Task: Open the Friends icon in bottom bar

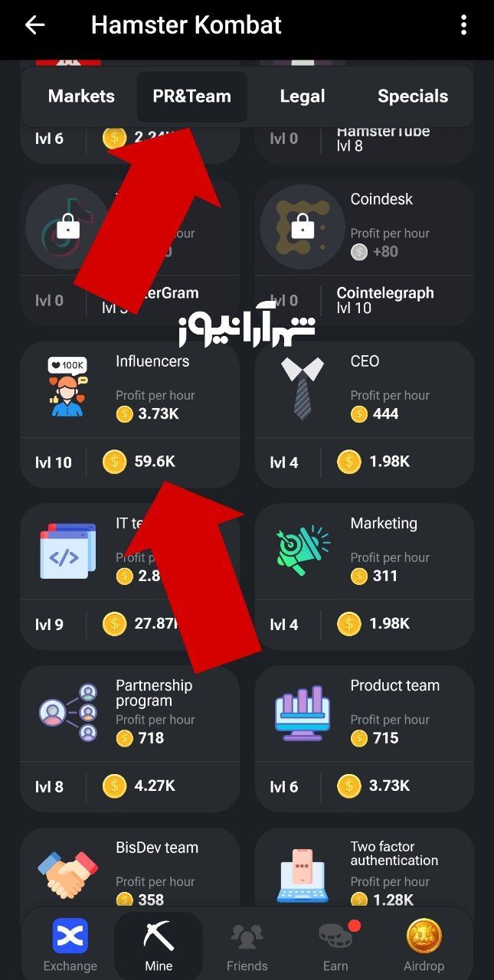Action: (x=247, y=937)
